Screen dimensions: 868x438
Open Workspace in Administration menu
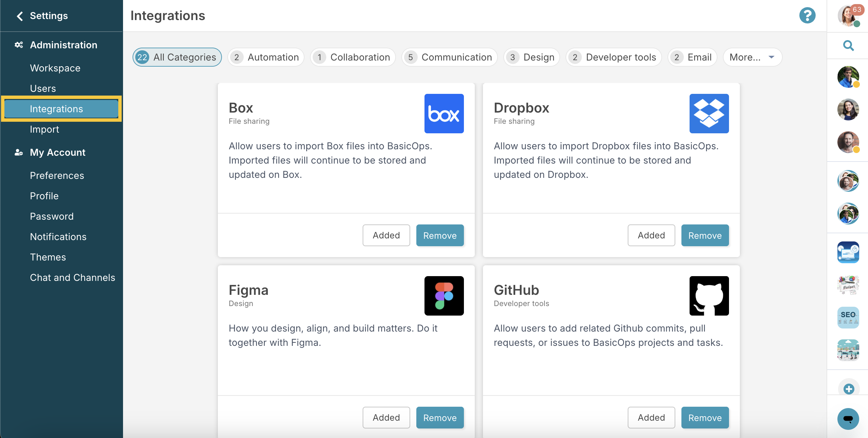(x=55, y=68)
